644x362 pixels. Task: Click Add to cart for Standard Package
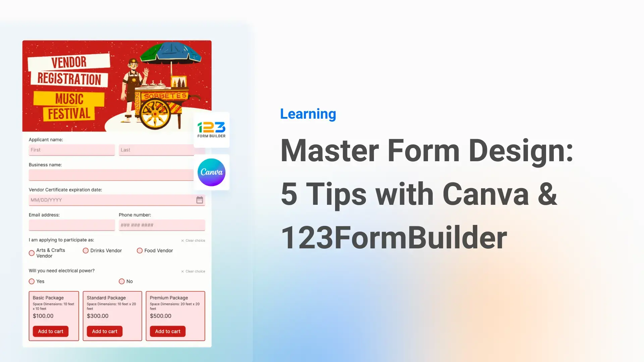pos(104,331)
